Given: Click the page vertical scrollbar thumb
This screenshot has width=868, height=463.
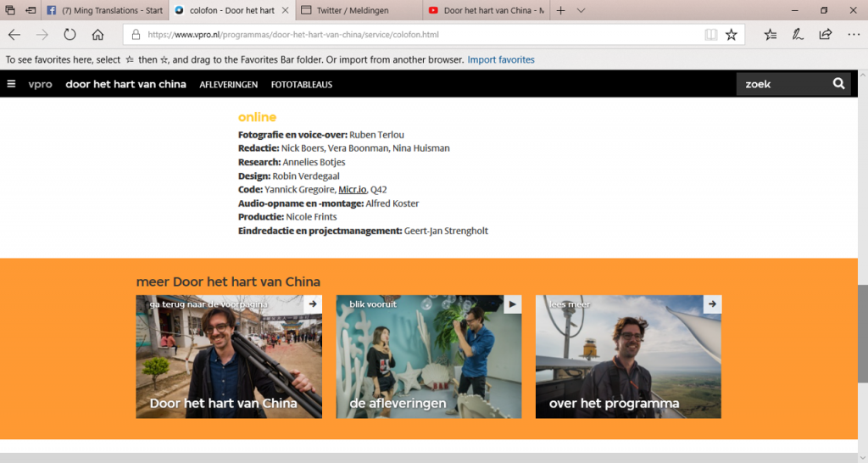Looking at the screenshot, I should click(x=862, y=333).
